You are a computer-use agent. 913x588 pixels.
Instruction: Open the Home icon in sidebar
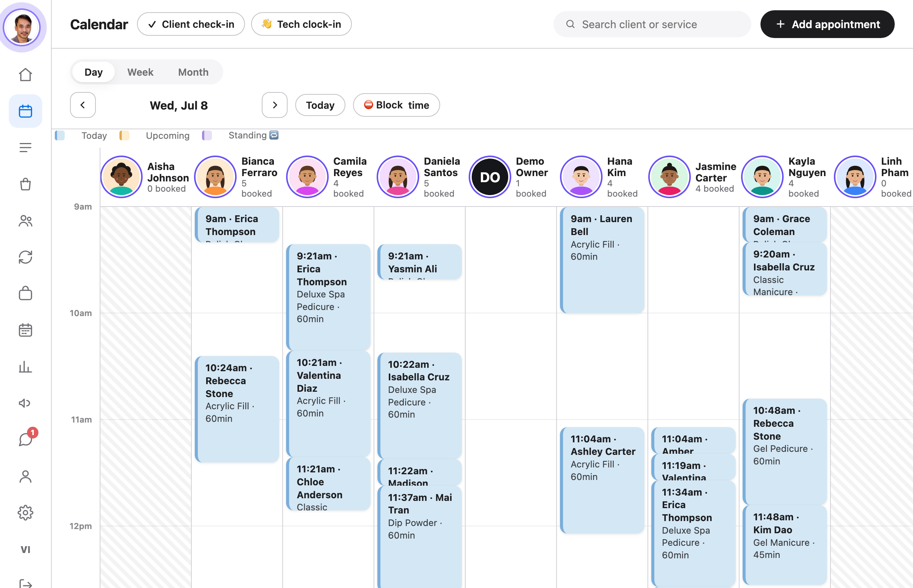tap(25, 75)
